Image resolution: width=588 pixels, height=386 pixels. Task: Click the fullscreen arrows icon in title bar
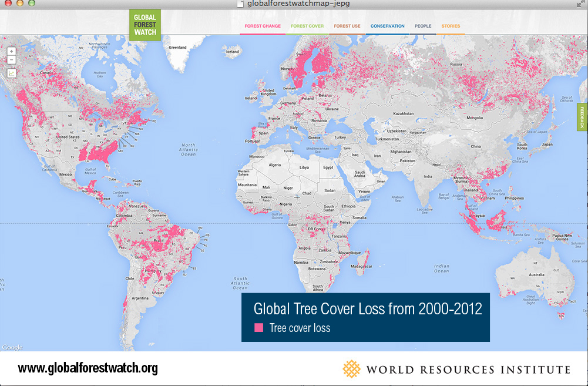tap(580, 4)
